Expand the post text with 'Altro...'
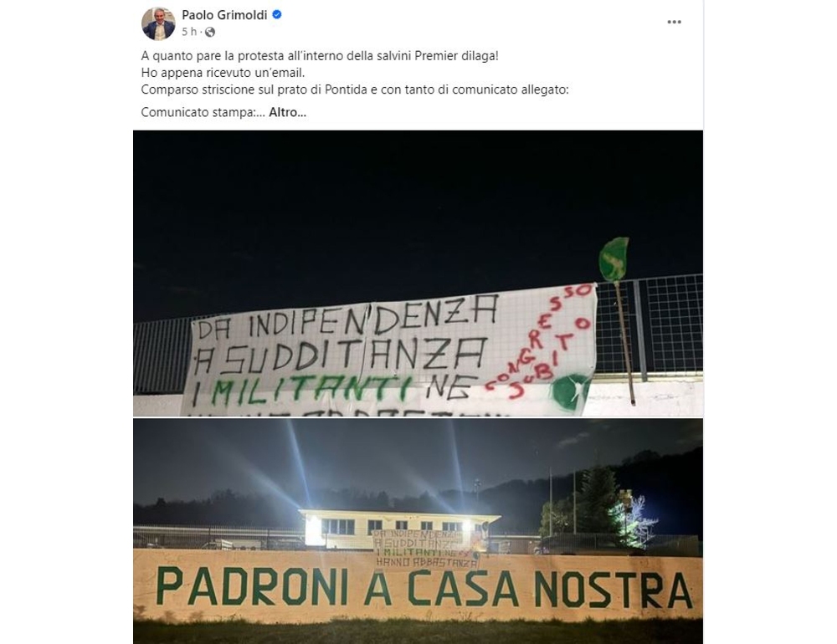Image resolution: width=837 pixels, height=644 pixels. pyautogui.click(x=288, y=113)
